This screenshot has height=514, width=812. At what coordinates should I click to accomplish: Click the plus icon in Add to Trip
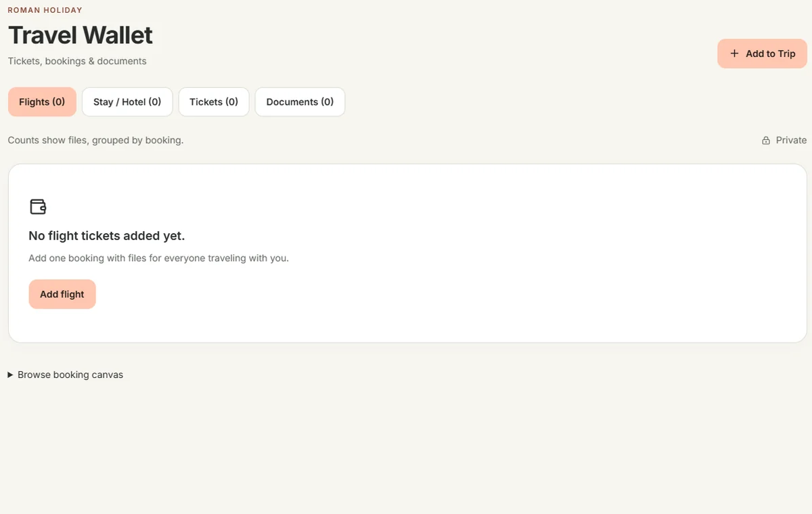point(734,53)
